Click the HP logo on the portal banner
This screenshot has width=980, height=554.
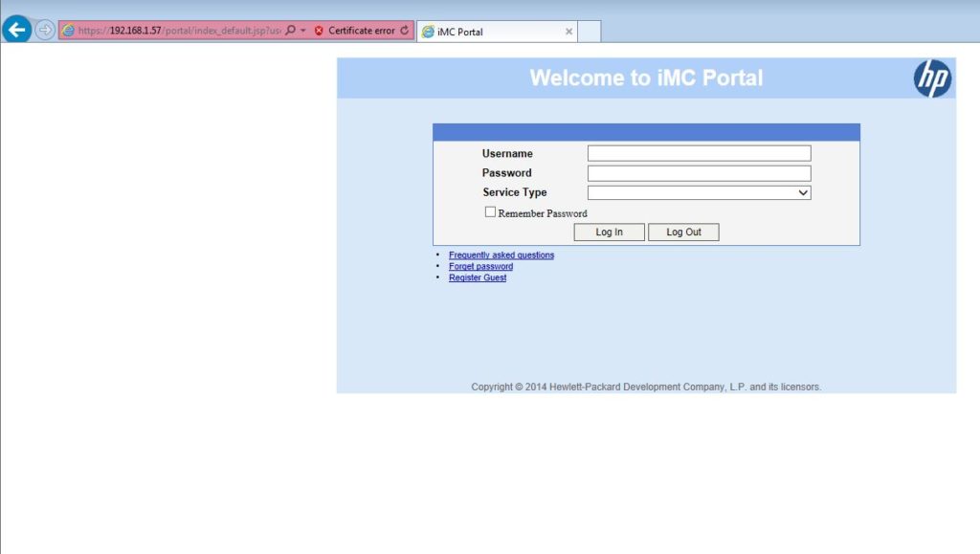[931, 79]
